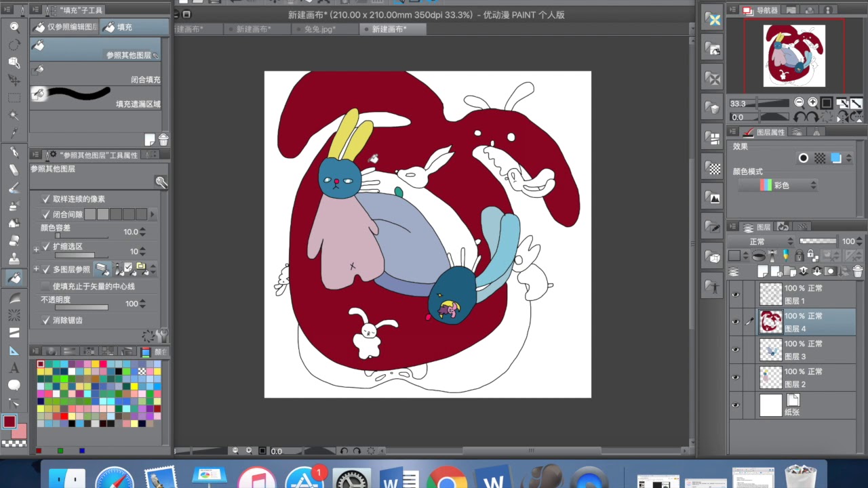Select the rectangular Selection marquee tool
The height and width of the screenshot is (488, 868).
pyautogui.click(x=14, y=98)
